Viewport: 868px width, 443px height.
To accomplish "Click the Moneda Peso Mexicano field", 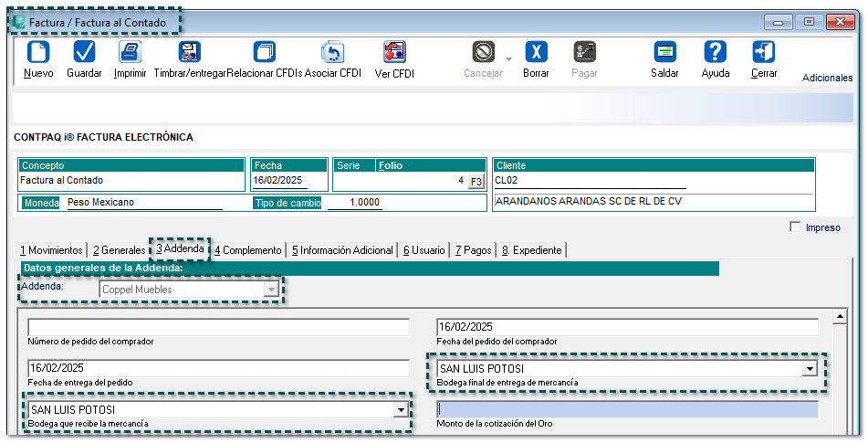I will point(144,203).
